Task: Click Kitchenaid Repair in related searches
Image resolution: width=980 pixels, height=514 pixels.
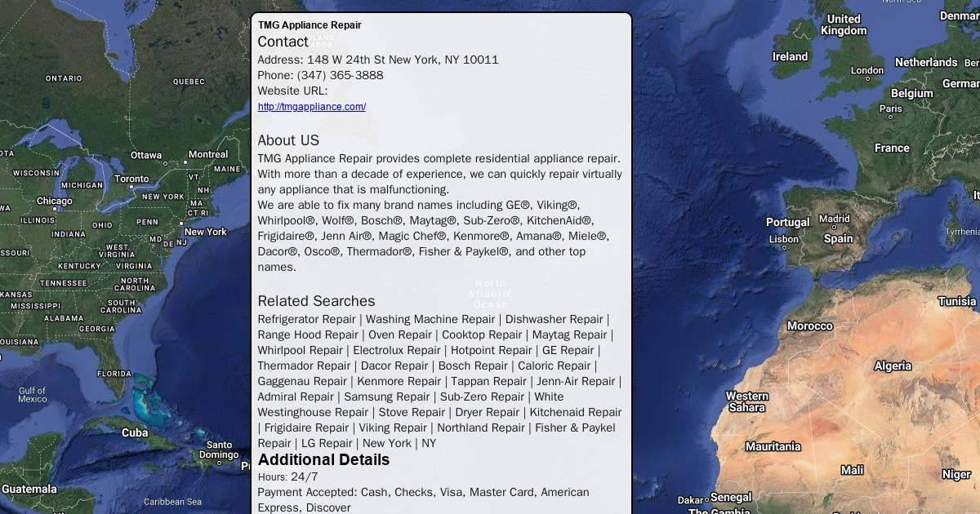Action: pyautogui.click(x=576, y=412)
